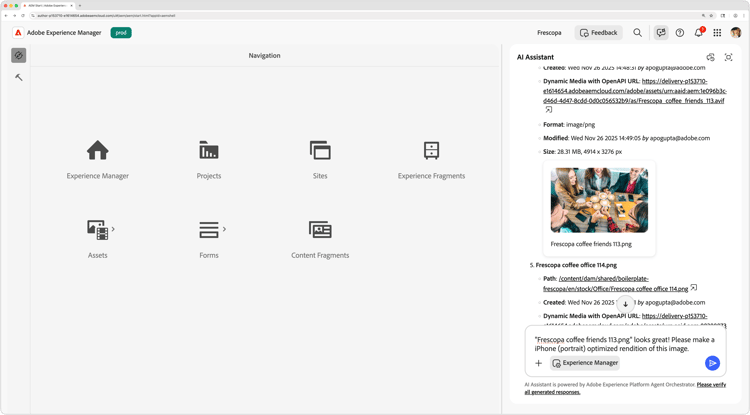Expand the Assets submenu chevron
Viewport: 750px width, 415px height.
click(113, 229)
